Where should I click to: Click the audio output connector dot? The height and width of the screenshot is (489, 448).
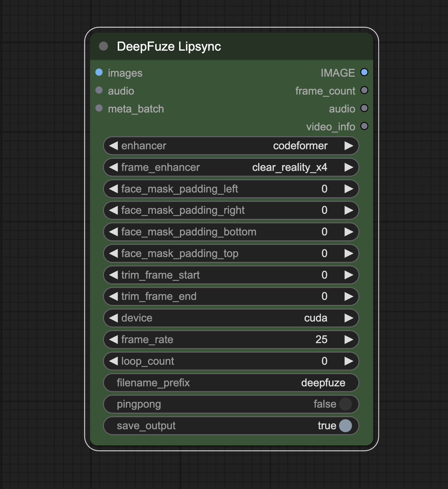[364, 108]
